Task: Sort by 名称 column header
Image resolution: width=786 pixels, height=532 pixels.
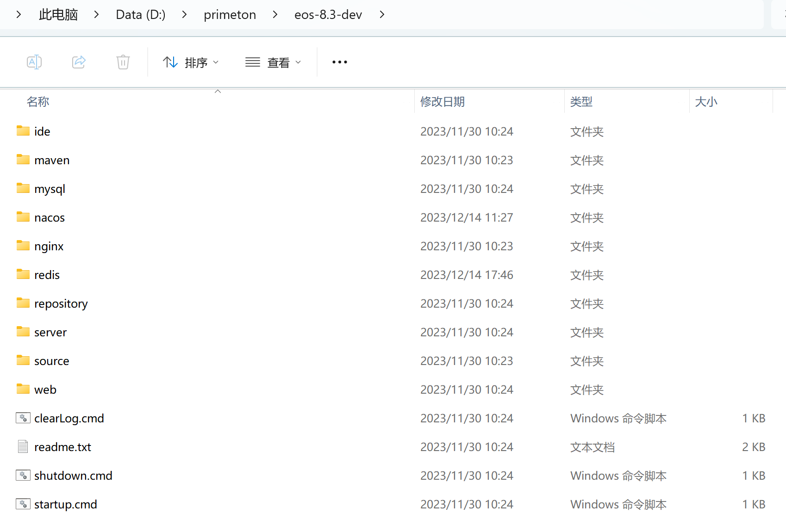Action: [38, 102]
